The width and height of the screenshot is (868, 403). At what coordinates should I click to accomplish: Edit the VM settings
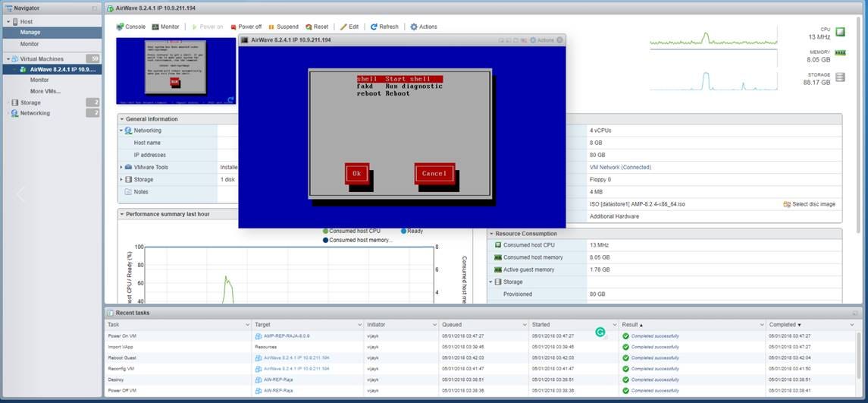[349, 27]
